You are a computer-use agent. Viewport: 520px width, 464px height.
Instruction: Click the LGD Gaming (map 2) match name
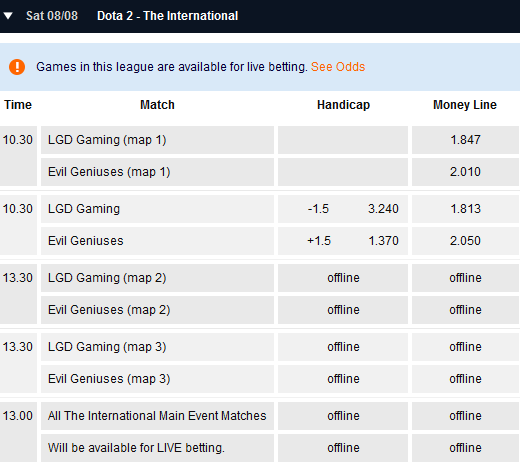[107, 278]
